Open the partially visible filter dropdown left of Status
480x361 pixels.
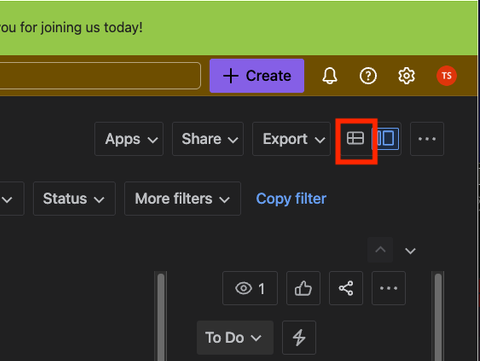tap(11, 199)
